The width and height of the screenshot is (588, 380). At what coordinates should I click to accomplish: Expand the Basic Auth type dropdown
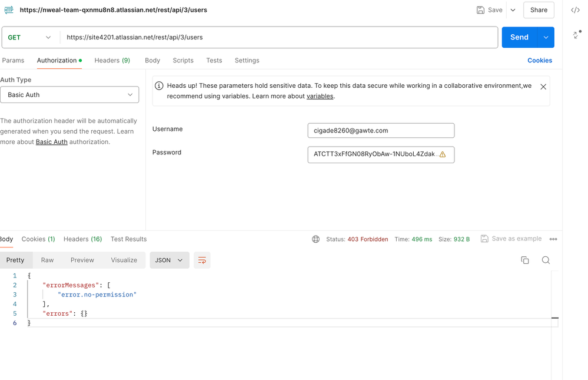click(x=69, y=95)
